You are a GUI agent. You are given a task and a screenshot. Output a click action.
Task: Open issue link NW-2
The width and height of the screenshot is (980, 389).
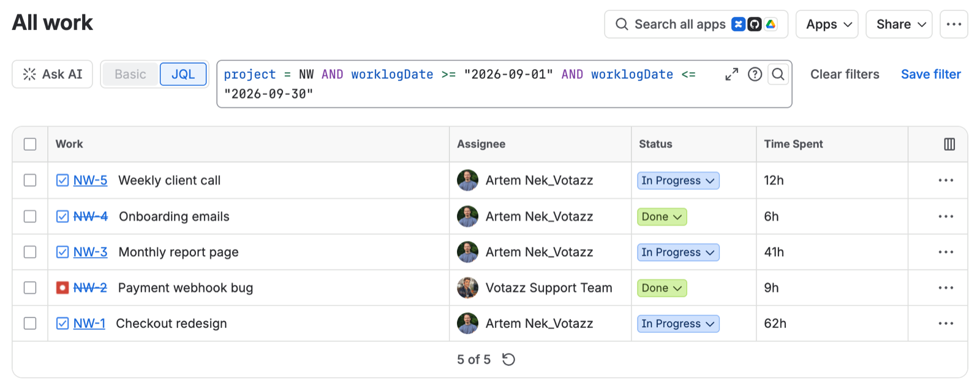[x=90, y=287]
